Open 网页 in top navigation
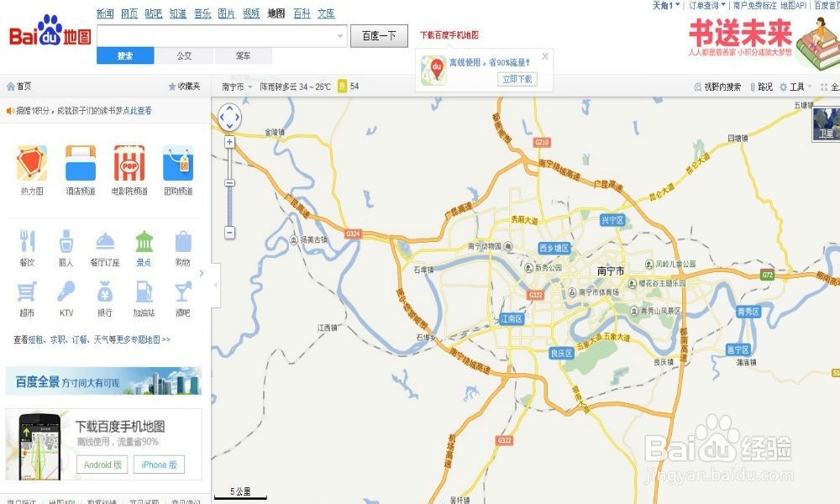This screenshot has height=504, width=840. 129,13
